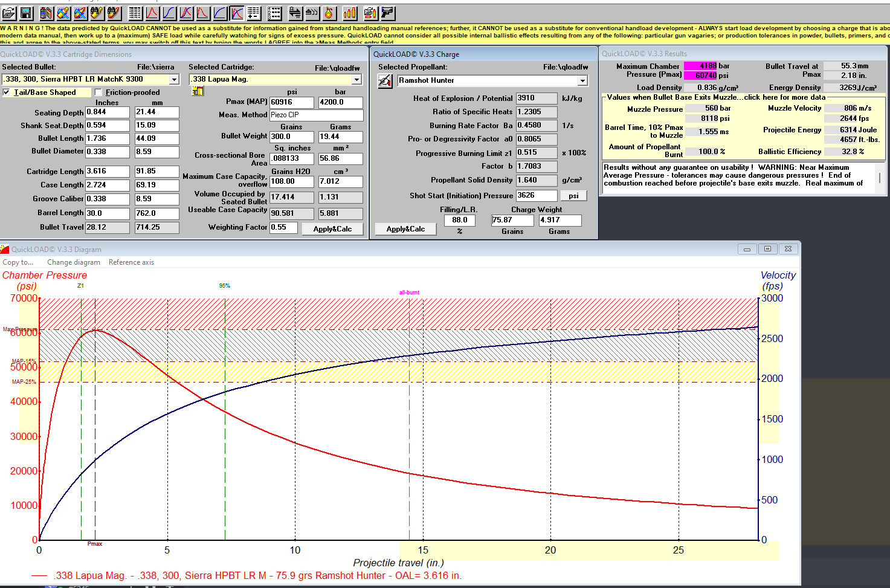
Task: Show the plain results table grid icon
Action: [x=134, y=13]
